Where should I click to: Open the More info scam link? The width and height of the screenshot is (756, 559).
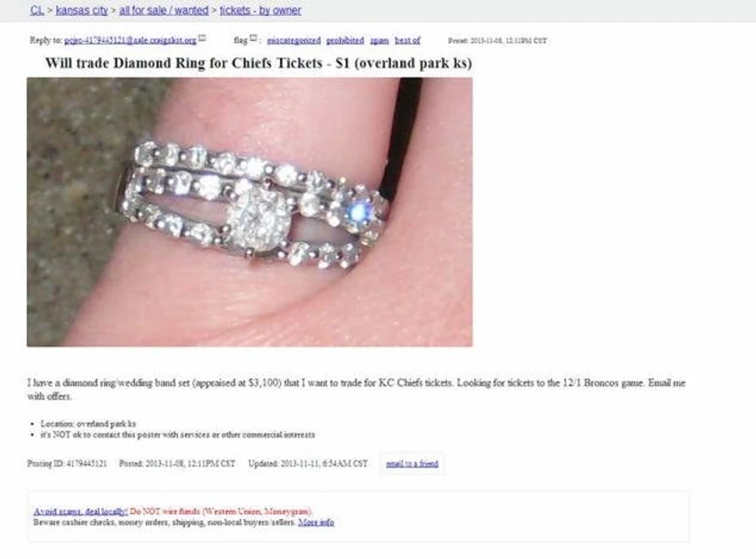[317, 523]
